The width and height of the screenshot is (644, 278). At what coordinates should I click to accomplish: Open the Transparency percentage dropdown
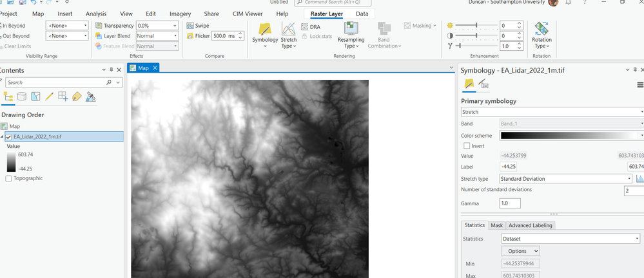click(x=175, y=26)
